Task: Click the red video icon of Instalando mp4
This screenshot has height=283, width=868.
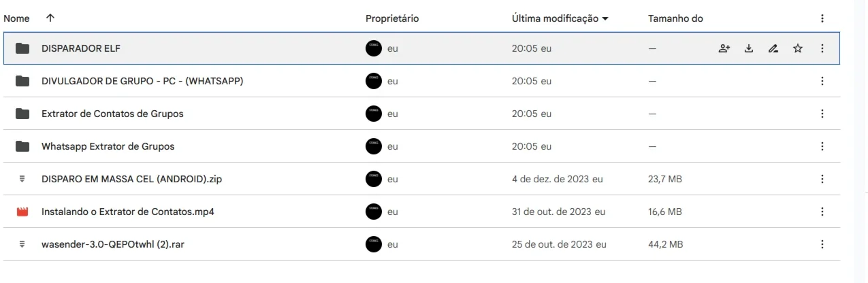Action: pos(22,212)
